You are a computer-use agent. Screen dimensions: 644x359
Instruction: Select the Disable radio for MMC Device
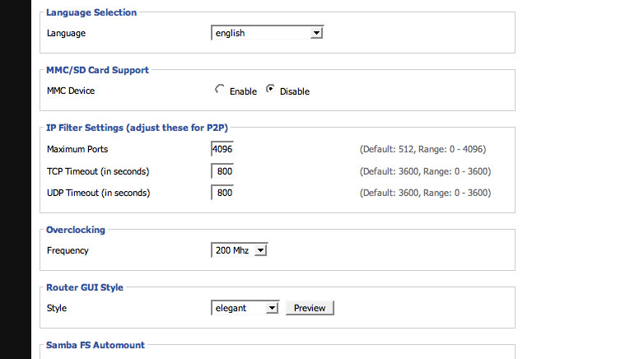point(270,89)
